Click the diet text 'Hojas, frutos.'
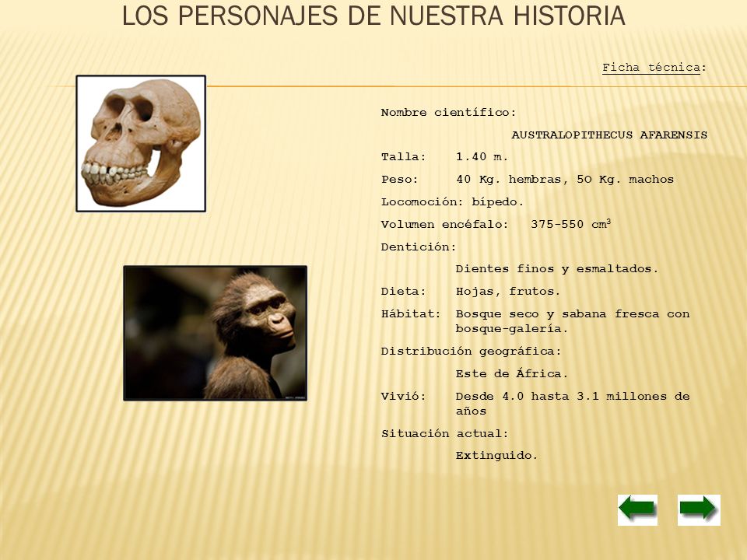 (508, 292)
